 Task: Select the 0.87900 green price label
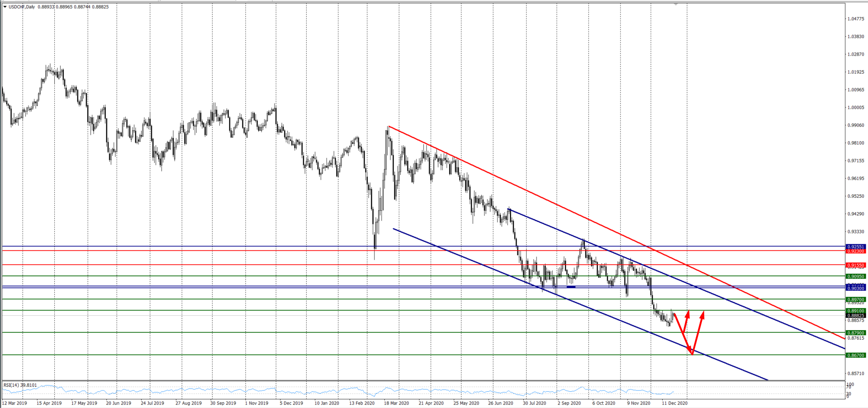[855, 333]
